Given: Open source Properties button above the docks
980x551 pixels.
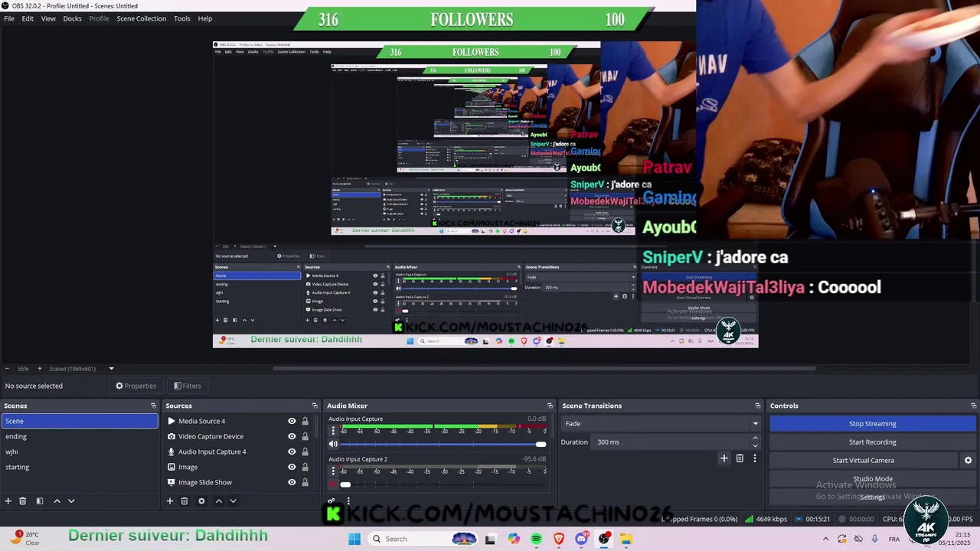Looking at the screenshot, I should pyautogui.click(x=136, y=386).
